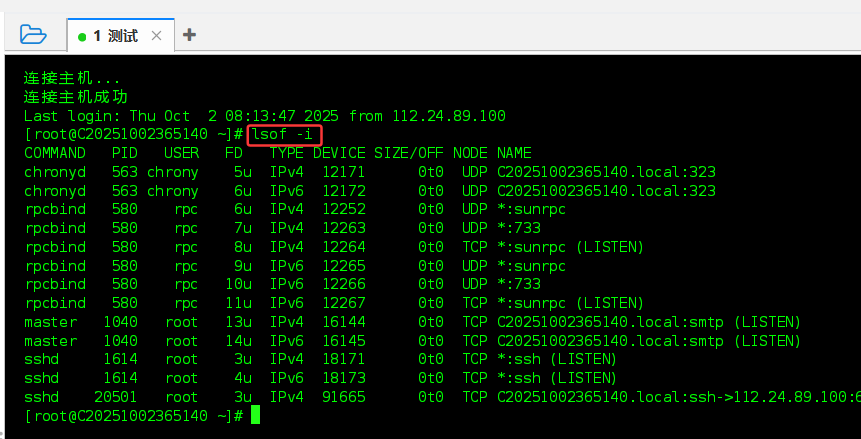
Task: Click the sshd PID 20501 entry
Action: click(x=116, y=397)
